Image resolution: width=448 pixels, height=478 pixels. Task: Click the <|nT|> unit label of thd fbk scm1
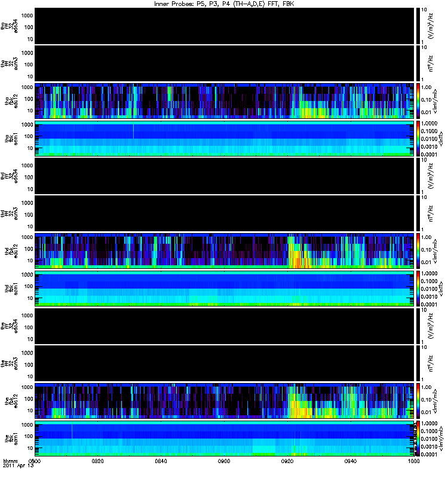[x=441, y=289]
